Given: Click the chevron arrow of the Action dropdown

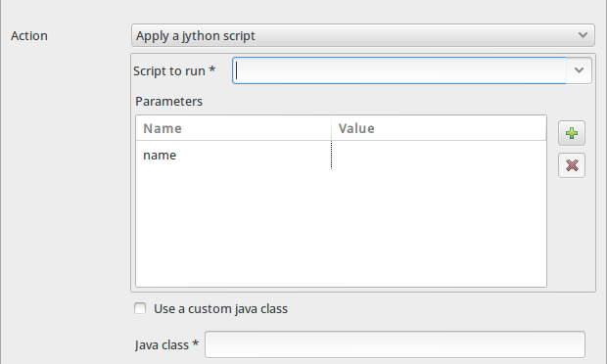Looking at the screenshot, I should click(x=583, y=35).
